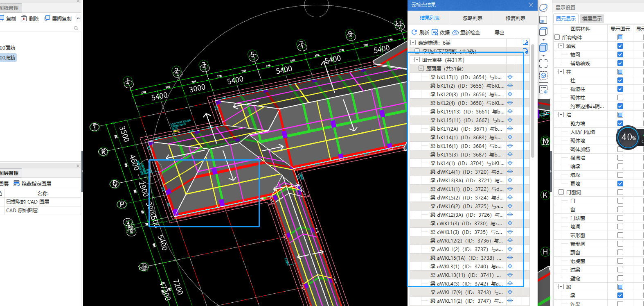Collapse 门窗洞 tree node
644x306 pixels.
click(561, 192)
